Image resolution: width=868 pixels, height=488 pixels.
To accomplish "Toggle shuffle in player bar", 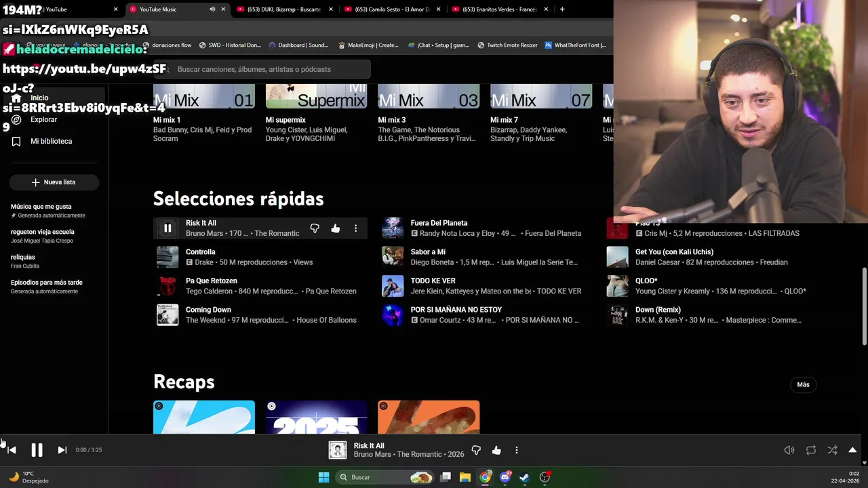I will [x=832, y=450].
